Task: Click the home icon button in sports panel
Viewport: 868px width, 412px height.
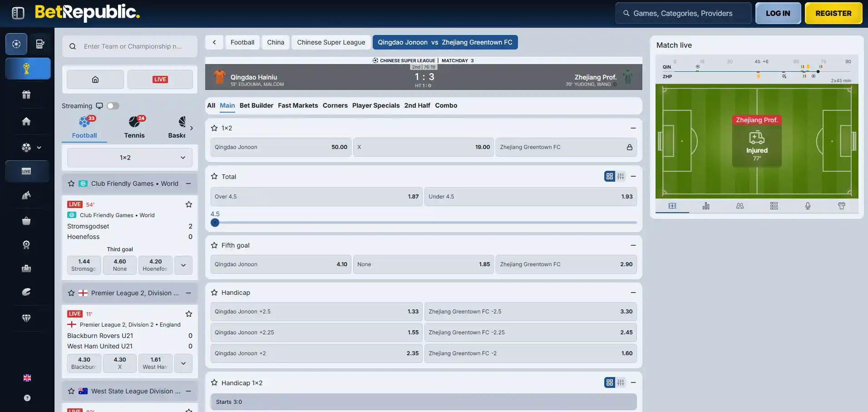Action: [95, 79]
